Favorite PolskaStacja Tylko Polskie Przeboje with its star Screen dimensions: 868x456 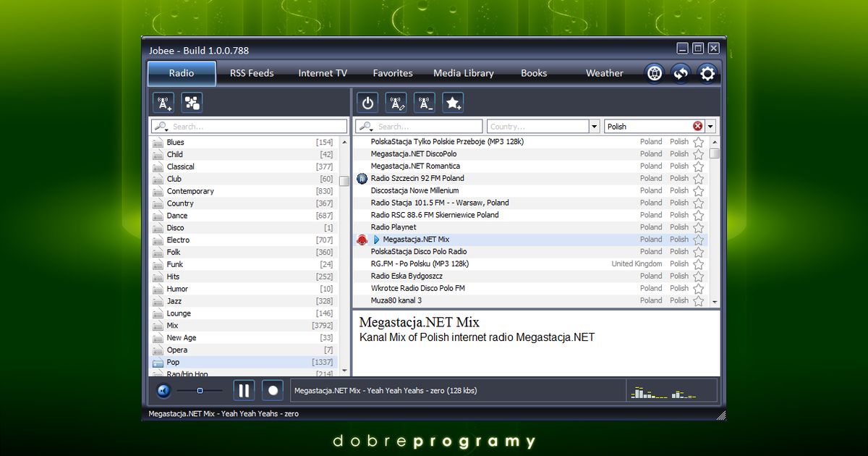point(698,143)
